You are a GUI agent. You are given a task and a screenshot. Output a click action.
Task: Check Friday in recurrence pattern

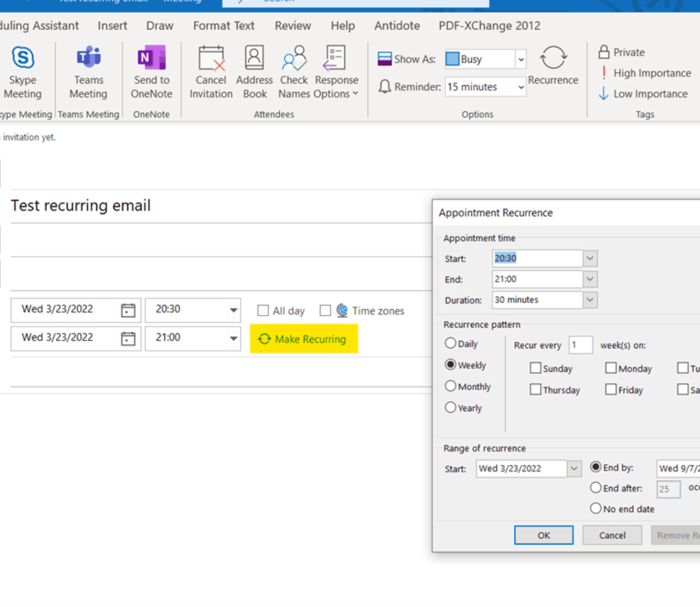tap(610, 390)
